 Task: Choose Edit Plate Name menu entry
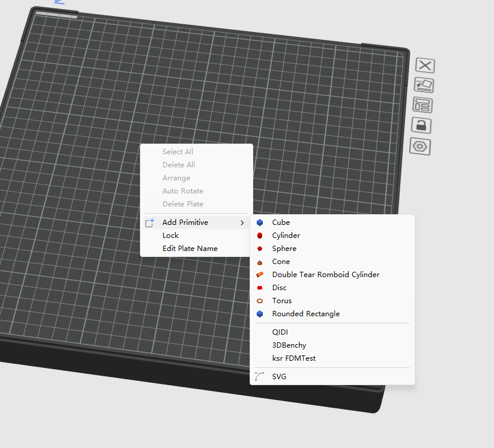(196, 249)
